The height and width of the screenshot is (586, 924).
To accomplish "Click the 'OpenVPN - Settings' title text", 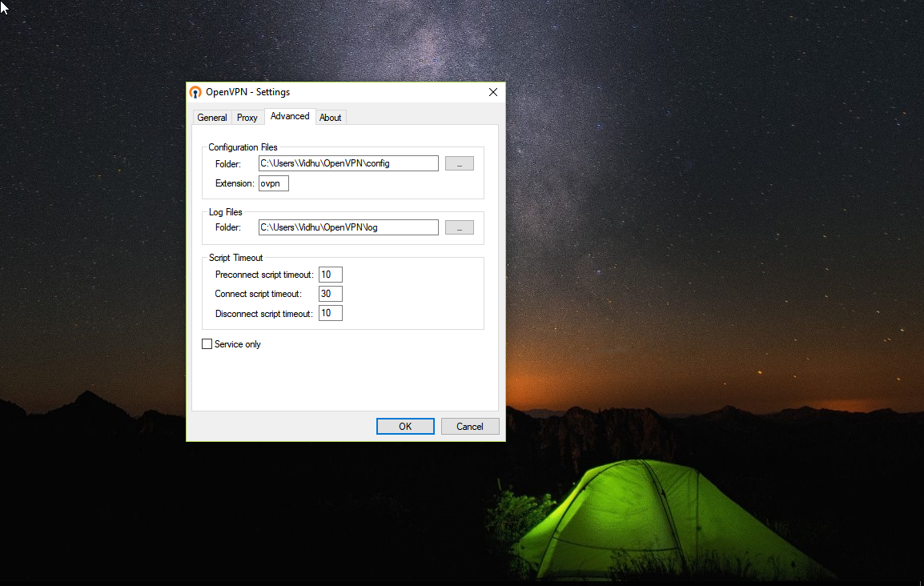I will (x=247, y=93).
